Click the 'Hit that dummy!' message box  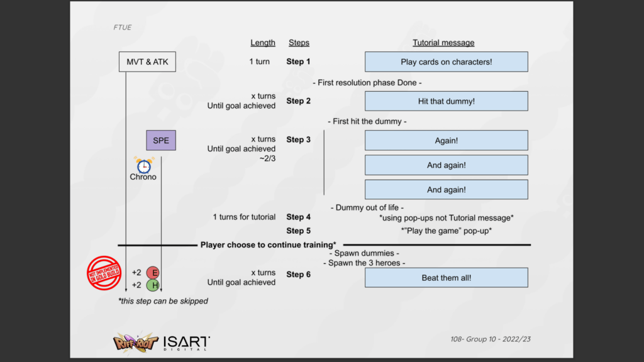click(446, 101)
